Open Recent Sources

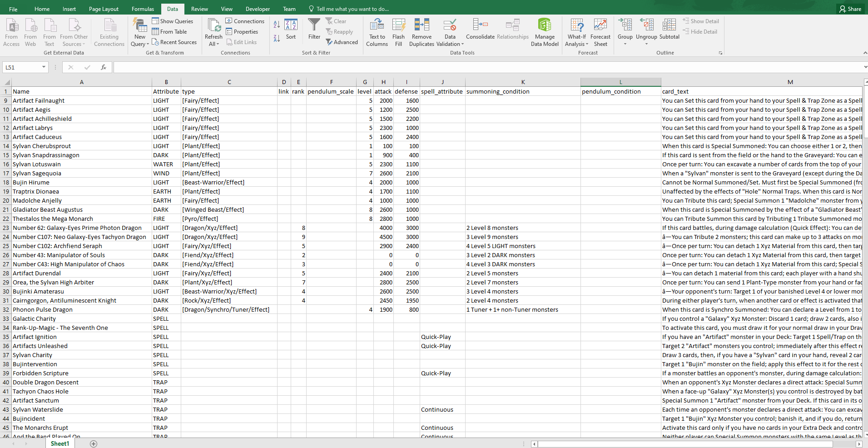pos(174,42)
